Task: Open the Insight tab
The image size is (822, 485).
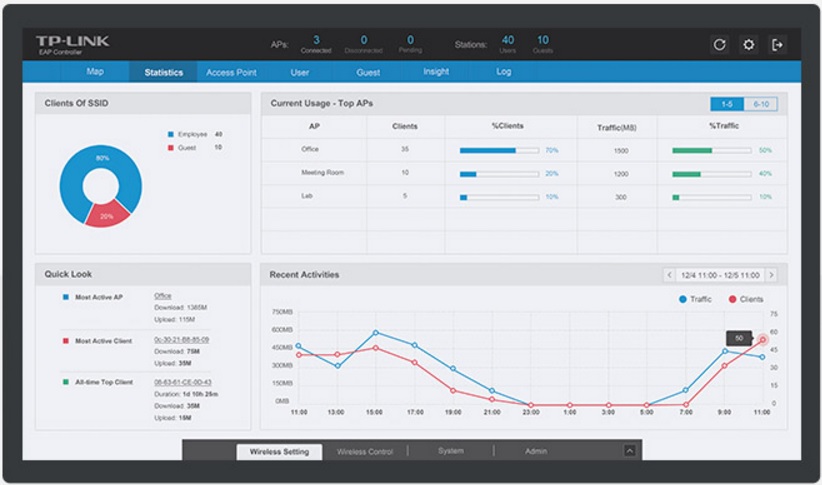Action: click(436, 71)
